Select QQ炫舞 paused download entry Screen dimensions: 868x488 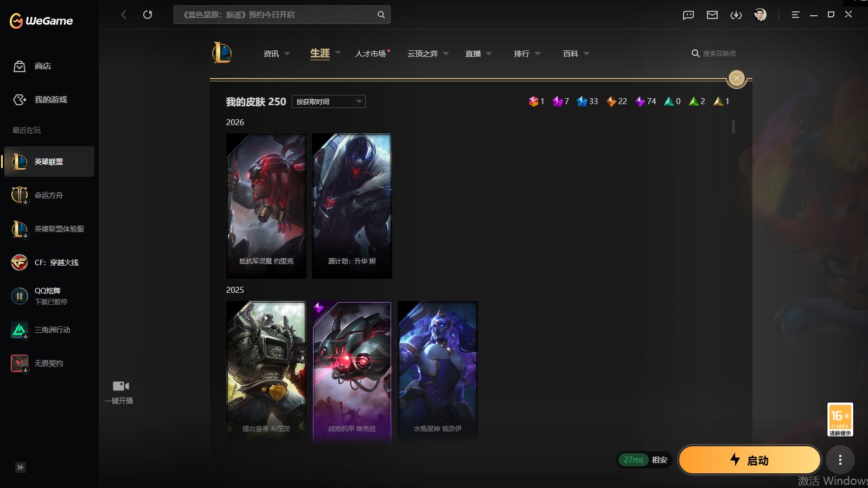[x=49, y=296]
